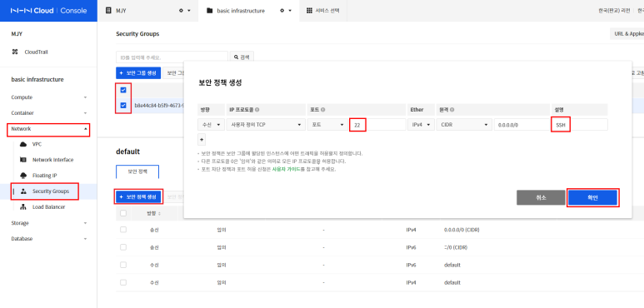This screenshot has height=308, width=644.
Task: Open VPC in the Network menu
Action: (x=37, y=144)
